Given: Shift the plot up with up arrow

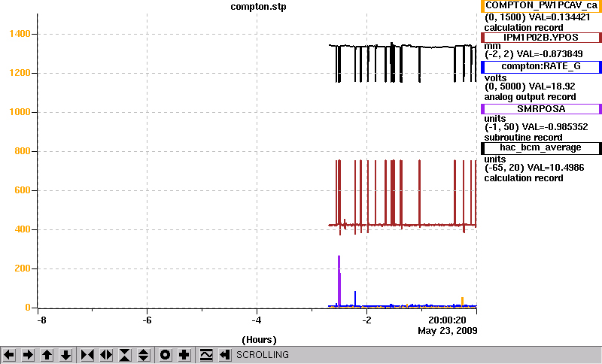Looking at the screenshot, I should pyautogui.click(x=47, y=355).
